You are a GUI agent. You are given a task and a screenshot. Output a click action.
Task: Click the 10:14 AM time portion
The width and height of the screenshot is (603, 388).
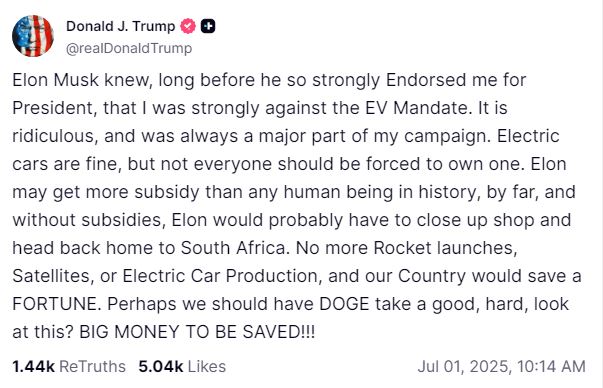[x=551, y=366]
